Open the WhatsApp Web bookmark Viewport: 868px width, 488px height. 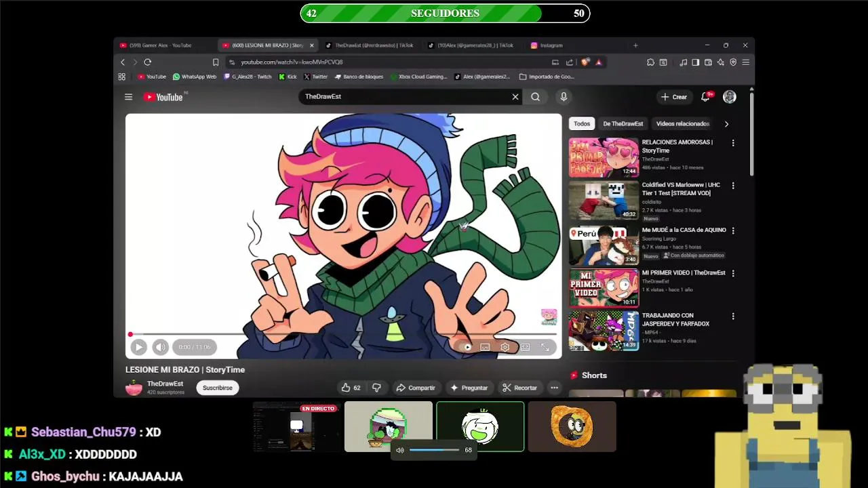point(195,77)
